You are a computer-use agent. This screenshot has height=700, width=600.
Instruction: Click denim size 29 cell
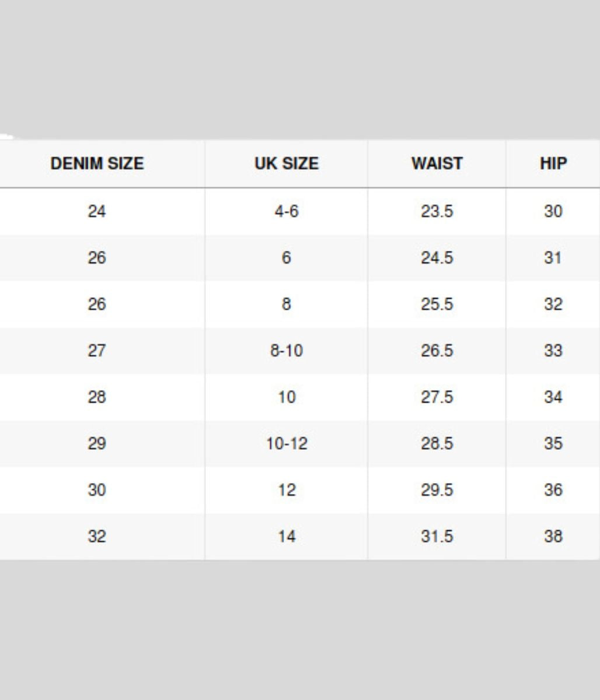click(97, 443)
